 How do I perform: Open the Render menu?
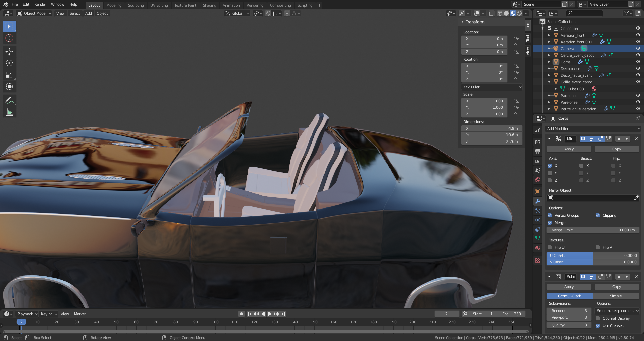pos(40,4)
